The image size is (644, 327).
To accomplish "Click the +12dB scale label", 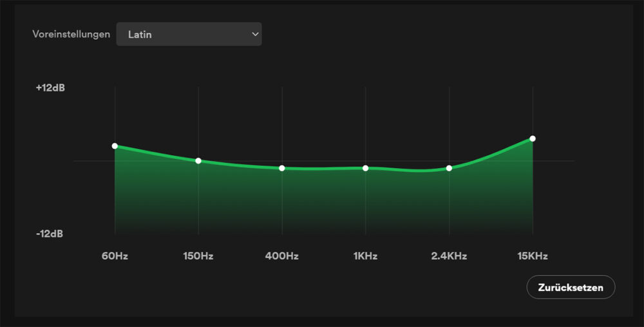I will (x=50, y=88).
